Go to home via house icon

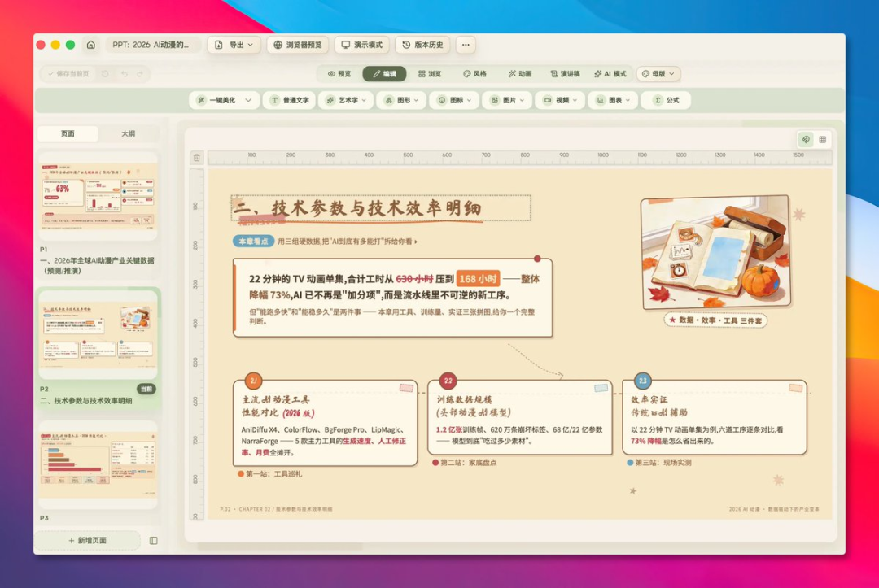(x=91, y=45)
